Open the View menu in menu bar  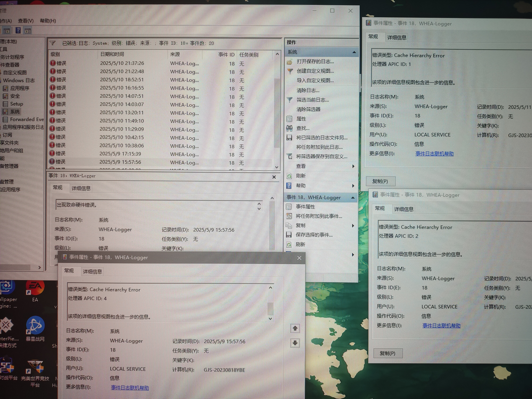click(26, 21)
